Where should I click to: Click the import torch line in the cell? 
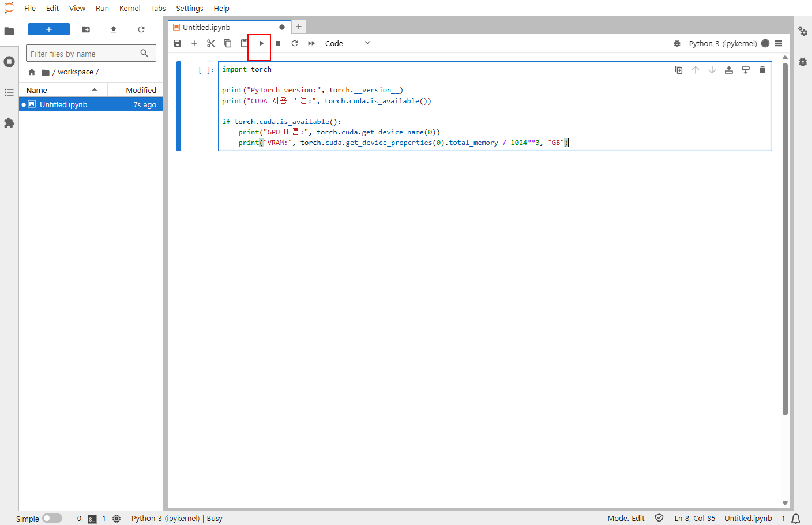point(247,69)
